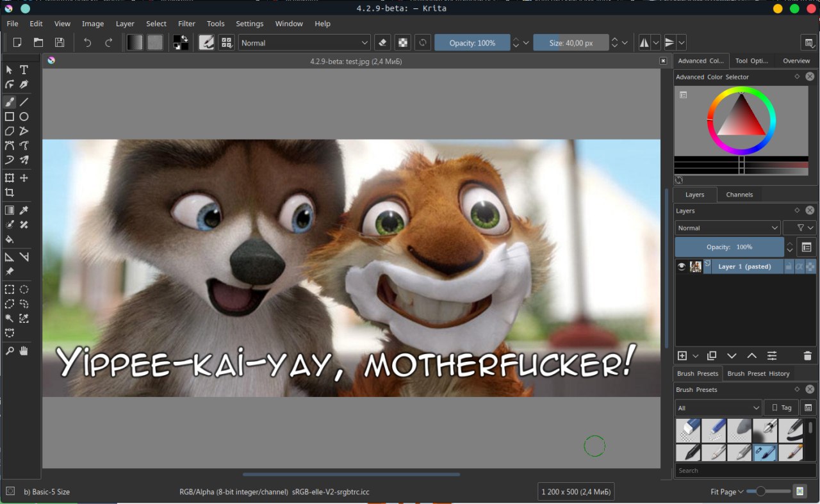
Task: Select the Crop tool
Action: click(10, 193)
